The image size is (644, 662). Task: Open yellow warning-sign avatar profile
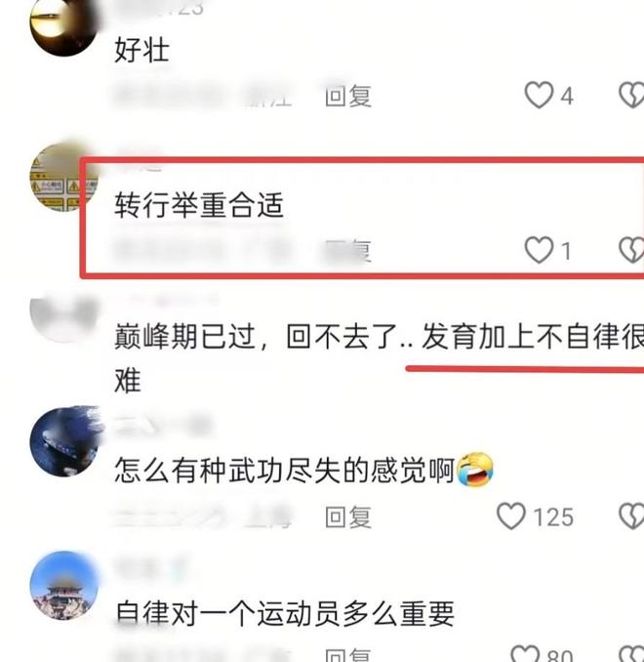point(63,178)
